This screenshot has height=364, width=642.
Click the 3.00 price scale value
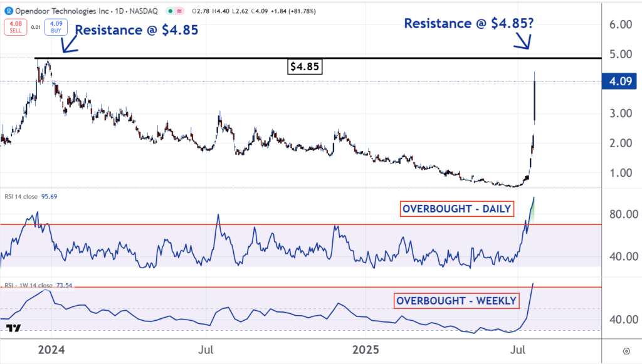click(x=621, y=113)
